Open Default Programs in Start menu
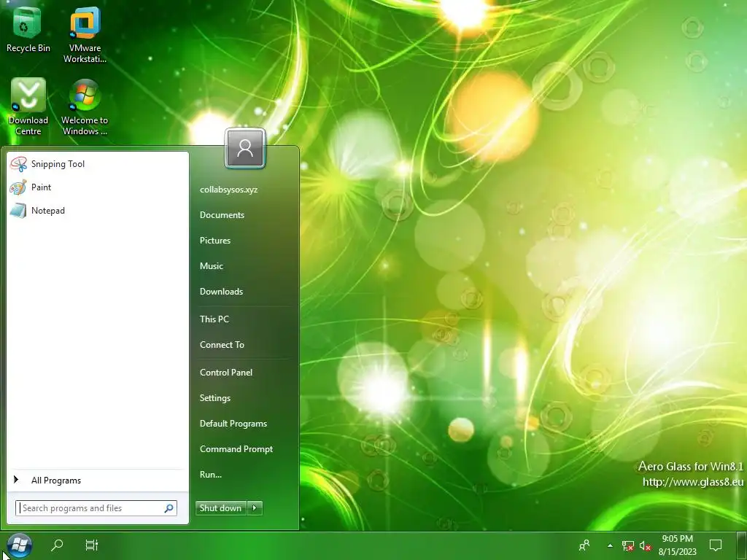This screenshot has width=747, height=560. [x=233, y=424]
